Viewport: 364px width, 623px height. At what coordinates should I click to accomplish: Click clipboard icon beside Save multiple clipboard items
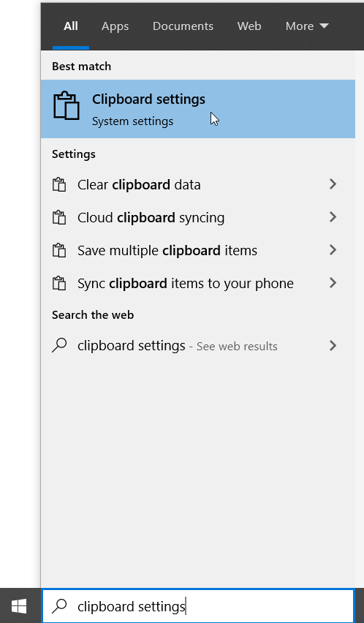click(x=59, y=250)
